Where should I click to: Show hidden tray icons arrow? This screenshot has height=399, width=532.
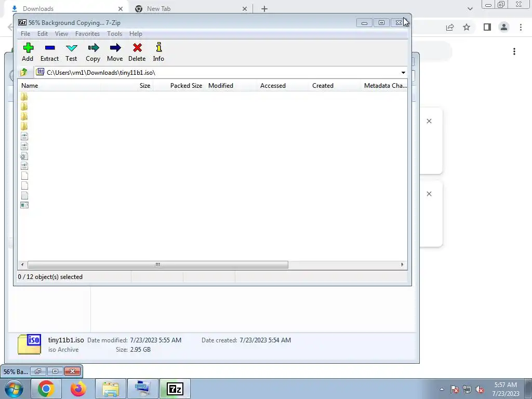tap(442, 389)
